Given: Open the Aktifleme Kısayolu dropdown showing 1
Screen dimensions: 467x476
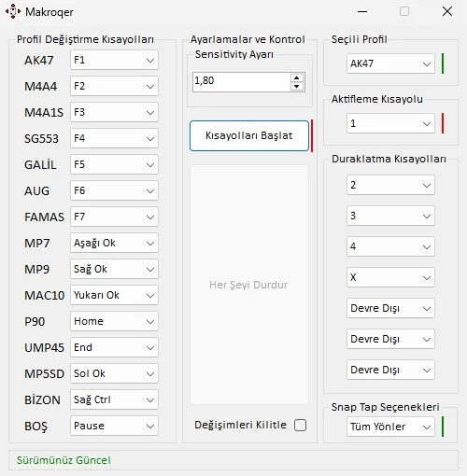Looking at the screenshot, I should [390, 123].
